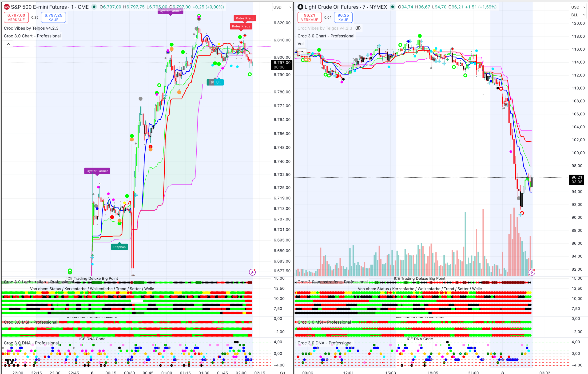588x374 pixels.
Task: Click the 96,25 KAUF buy button
Action: coord(343,17)
